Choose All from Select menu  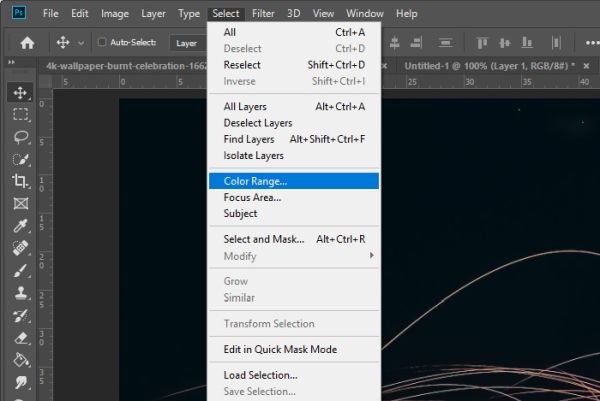tap(294, 32)
